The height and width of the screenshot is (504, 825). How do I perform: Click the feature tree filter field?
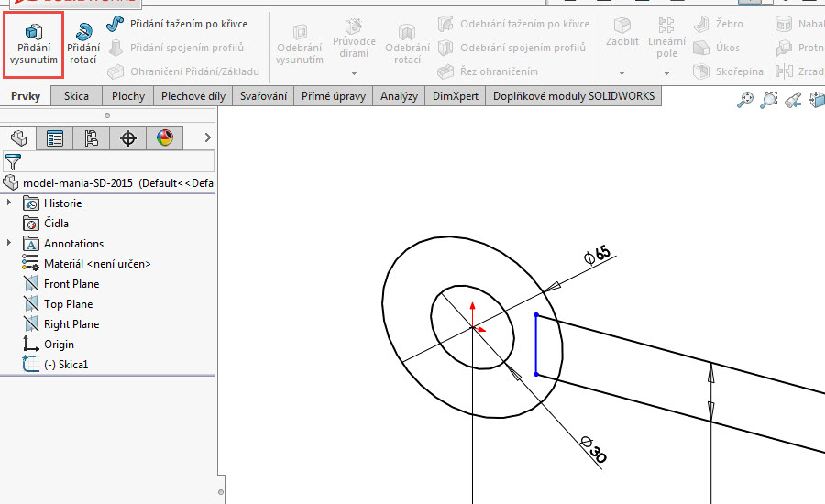click(x=117, y=162)
